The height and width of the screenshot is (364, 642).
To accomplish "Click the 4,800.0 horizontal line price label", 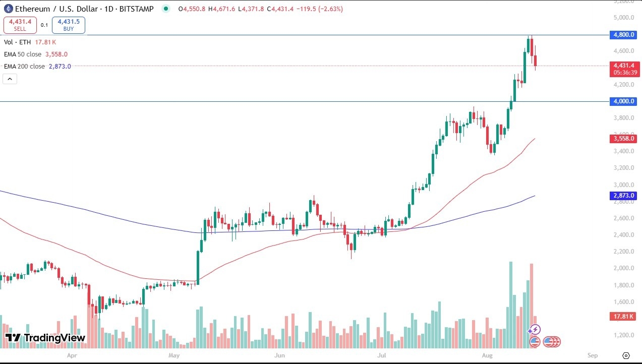I will (x=624, y=35).
